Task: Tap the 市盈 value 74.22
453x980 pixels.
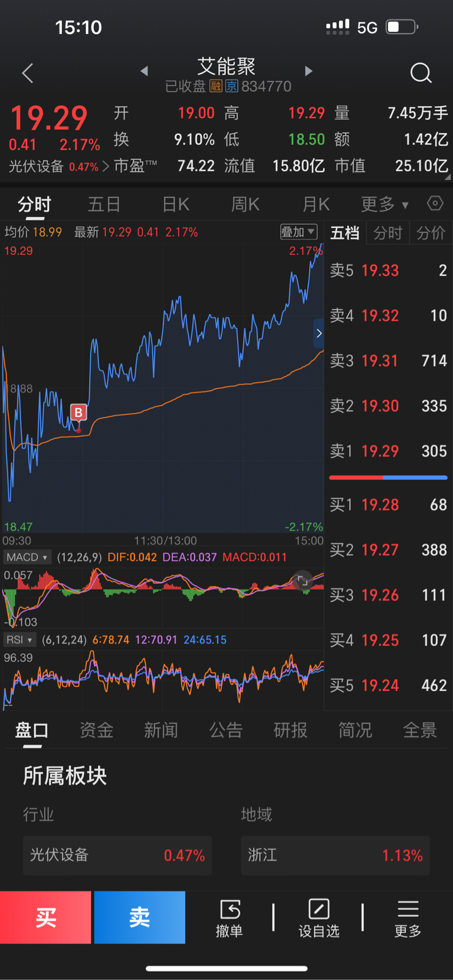Action: point(196,166)
